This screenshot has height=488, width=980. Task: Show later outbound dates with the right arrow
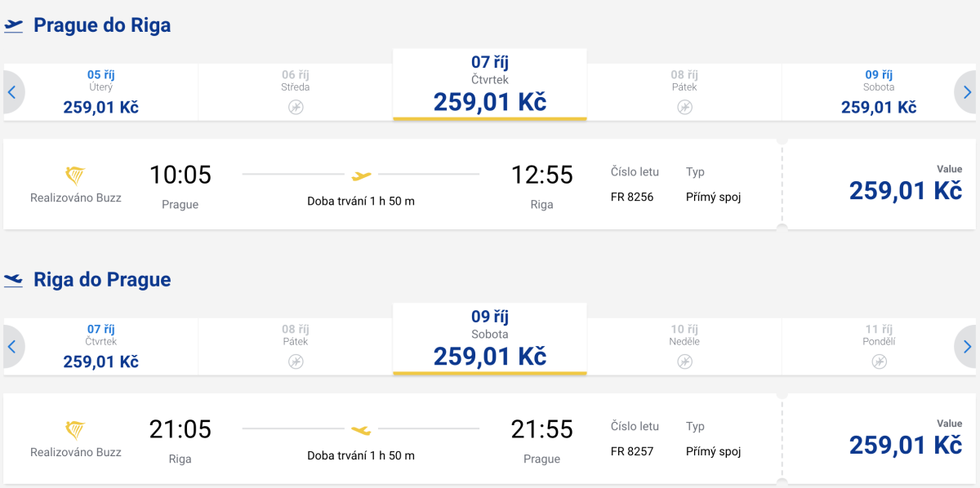(x=967, y=92)
